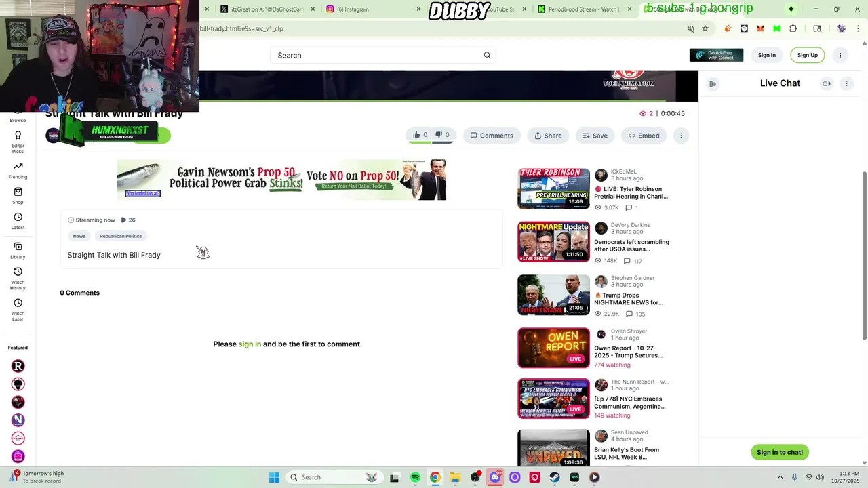
Task: Open the site header three-dot menu
Action: pos(840,55)
